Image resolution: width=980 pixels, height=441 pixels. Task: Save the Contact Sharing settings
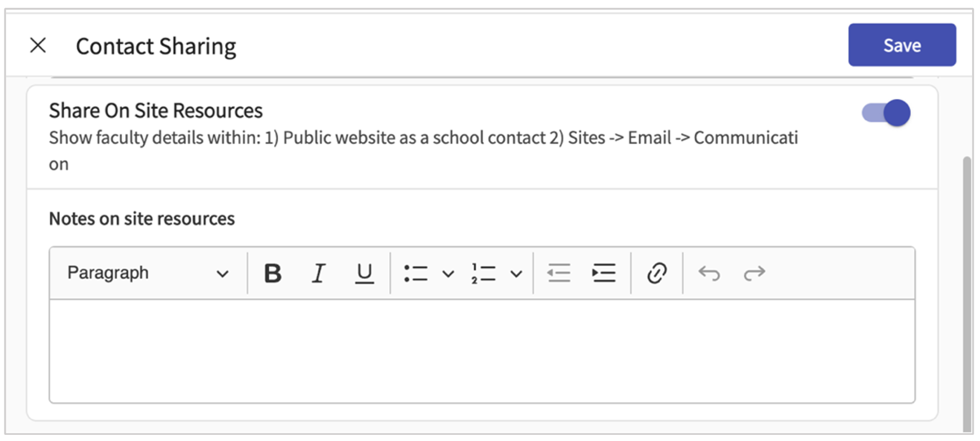point(902,45)
